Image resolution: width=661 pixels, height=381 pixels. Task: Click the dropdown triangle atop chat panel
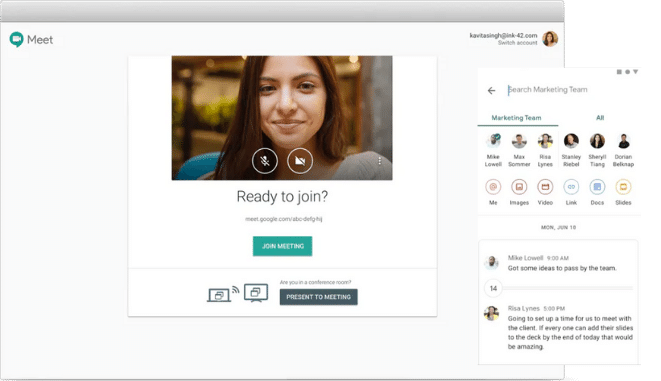click(635, 72)
